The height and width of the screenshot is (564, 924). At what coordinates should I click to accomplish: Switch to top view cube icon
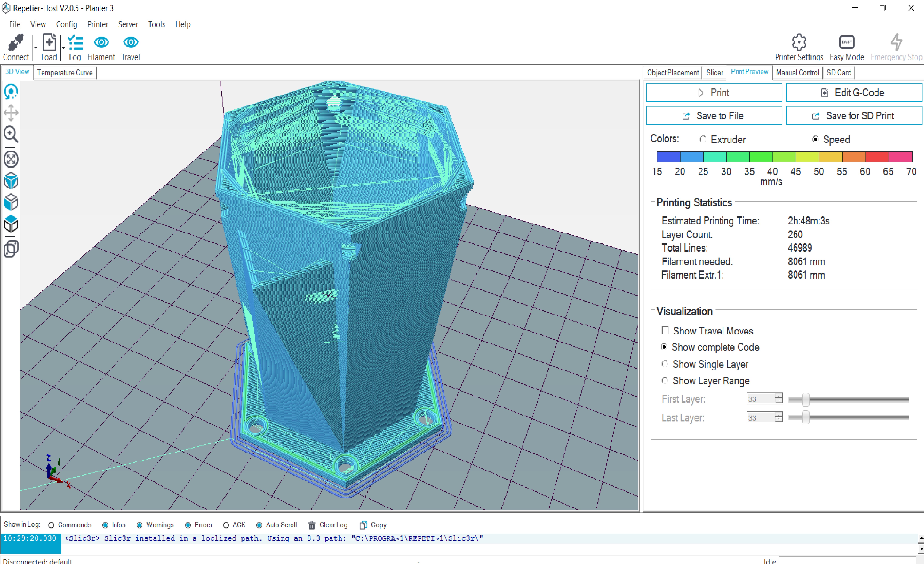coord(11,224)
